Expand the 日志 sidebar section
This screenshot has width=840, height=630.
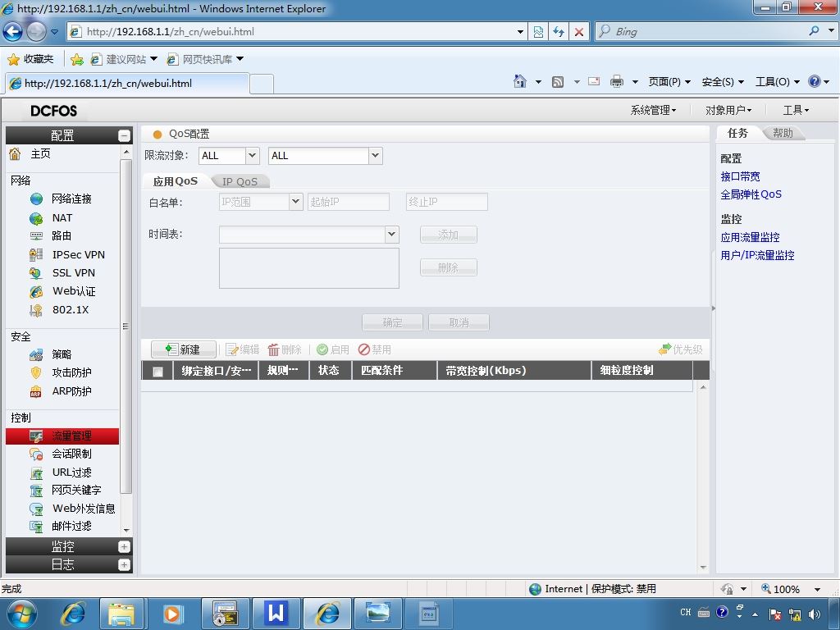tap(125, 564)
